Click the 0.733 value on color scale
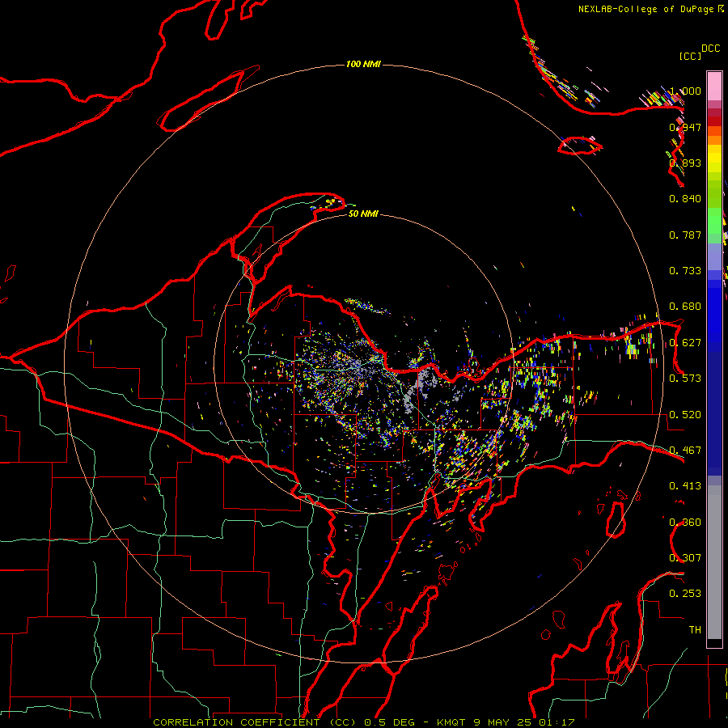 (x=685, y=271)
